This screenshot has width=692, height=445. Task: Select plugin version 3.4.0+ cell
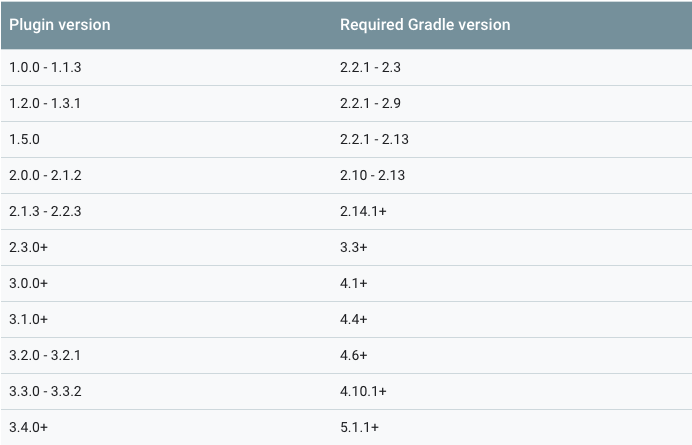(28, 427)
